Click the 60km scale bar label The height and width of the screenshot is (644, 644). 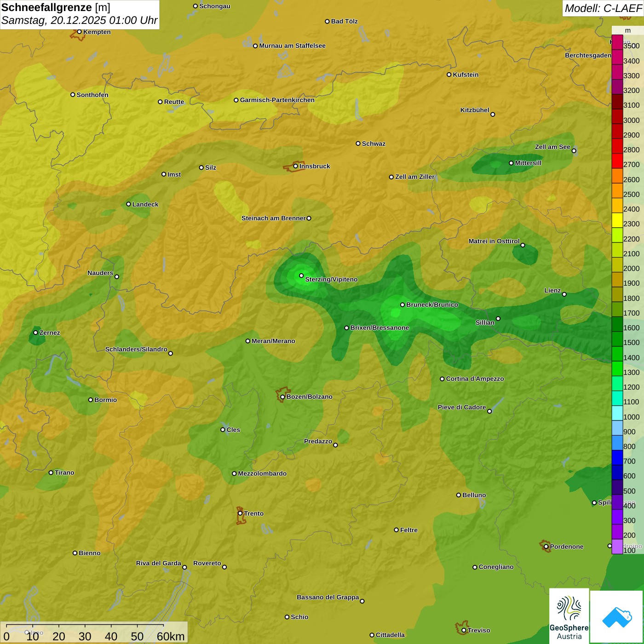click(171, 637)
